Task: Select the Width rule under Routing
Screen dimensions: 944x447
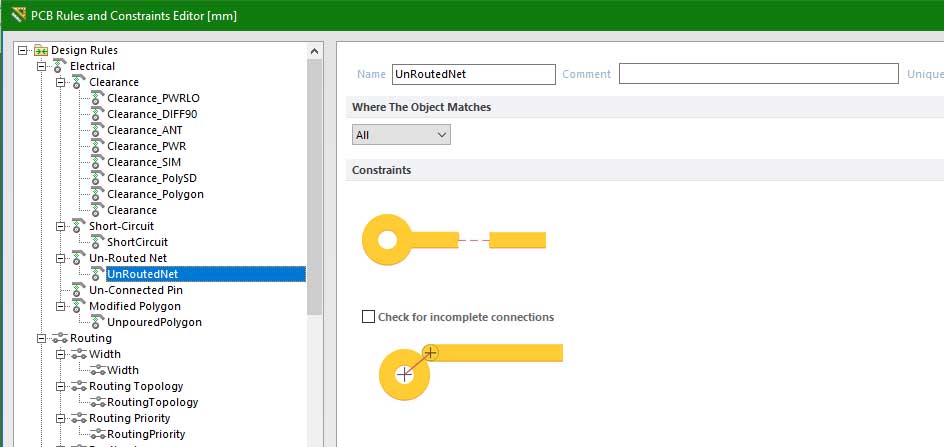Action: [x=122, y=370]
